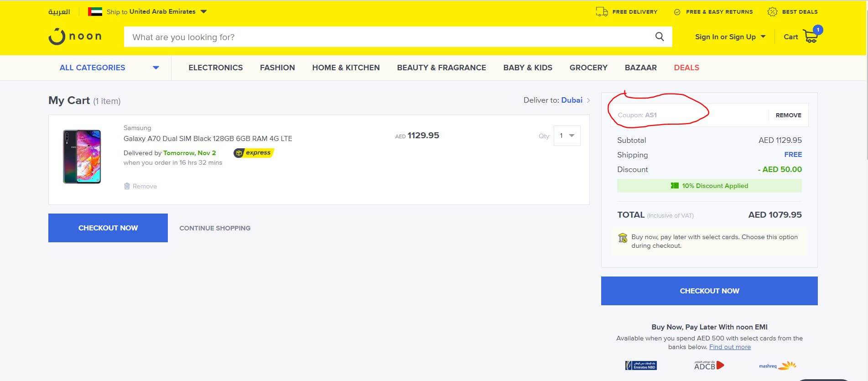Remove the Galaxy A70 from cart
868x381 pixels.
pos(140,186)
